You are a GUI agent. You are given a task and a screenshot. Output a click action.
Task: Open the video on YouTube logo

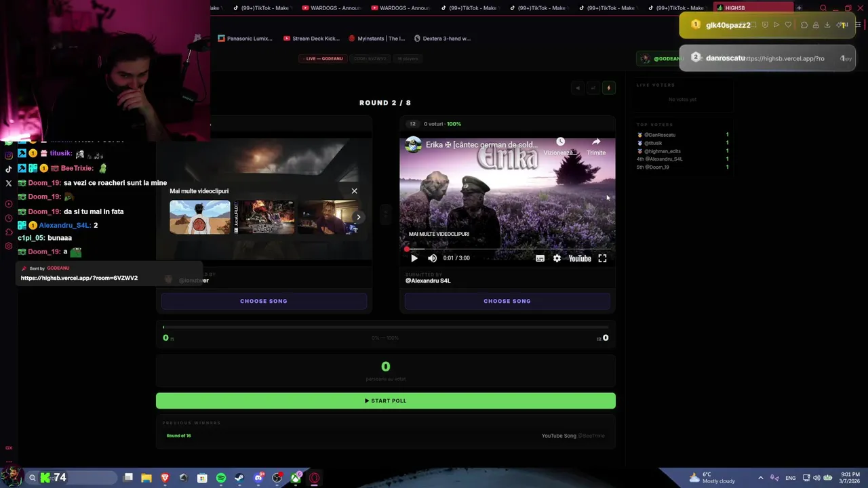580,258
